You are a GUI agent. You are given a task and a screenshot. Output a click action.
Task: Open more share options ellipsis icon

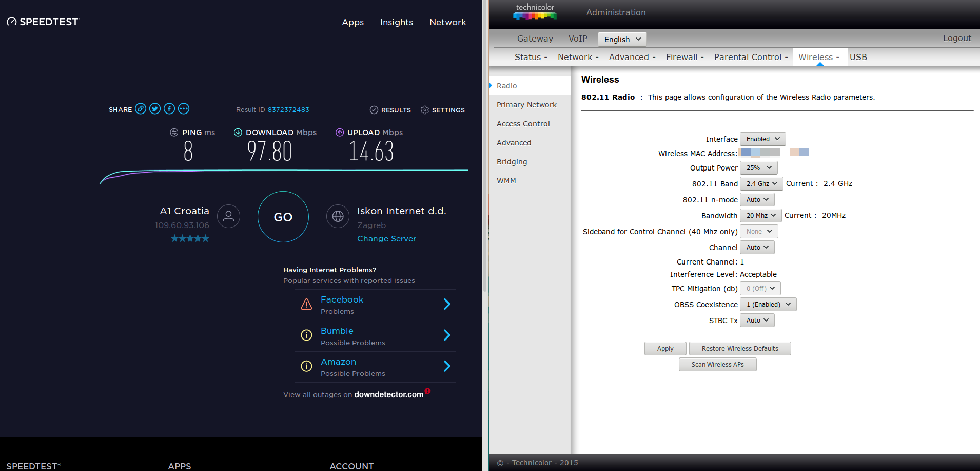[x=184, y=109]
